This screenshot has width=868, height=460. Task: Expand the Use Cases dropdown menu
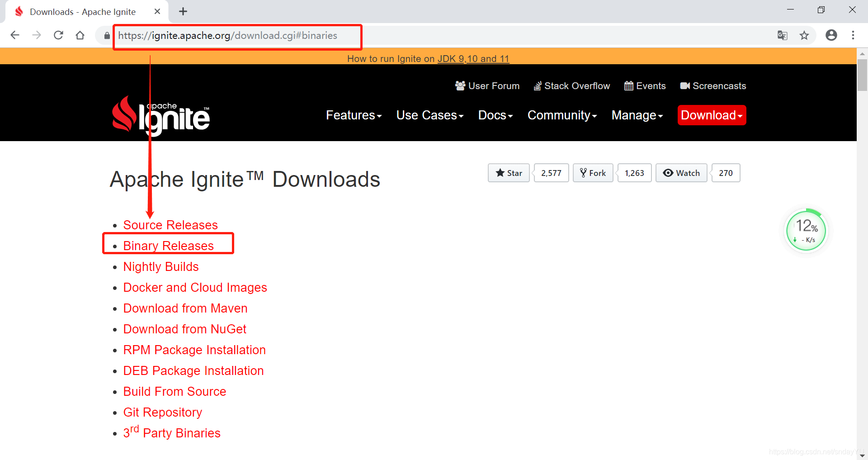[430, 115]
